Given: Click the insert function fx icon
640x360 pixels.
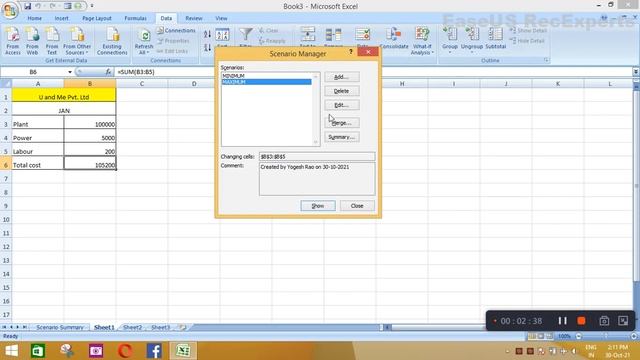Looking at the screenshot, I should tap(108, 72).
